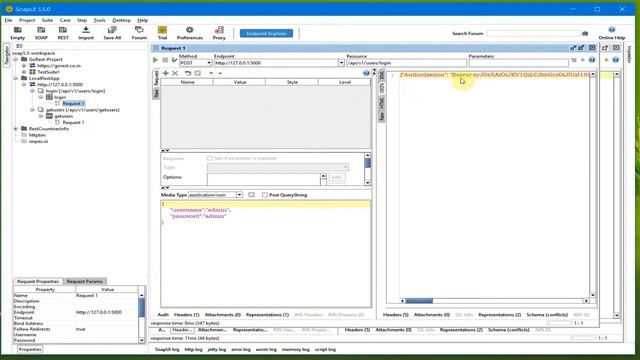Click the Properties button at bottom left
The width and height of the screenshot is (640, 360).
point(30,349)
